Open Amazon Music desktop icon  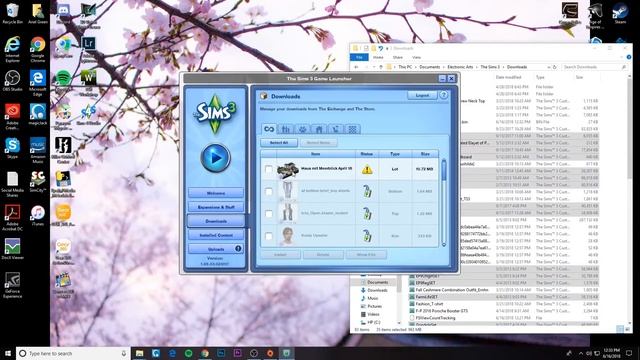click(x=38, y=150)
